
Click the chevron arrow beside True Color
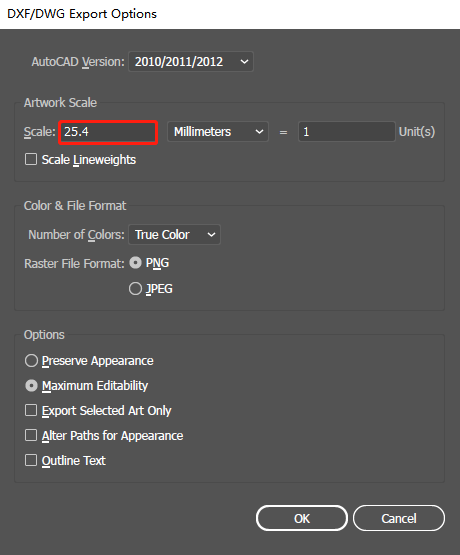pos(211,234)
